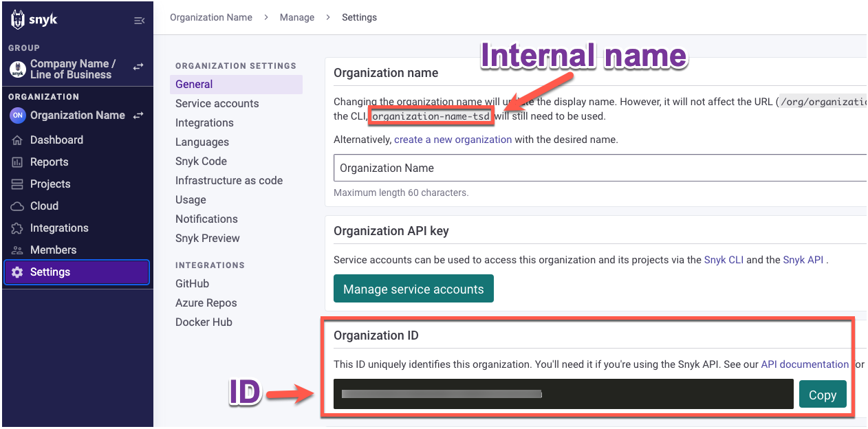Click Settings breadcrumb
This screenshot has width=868, height=429.
click(359, 17)
